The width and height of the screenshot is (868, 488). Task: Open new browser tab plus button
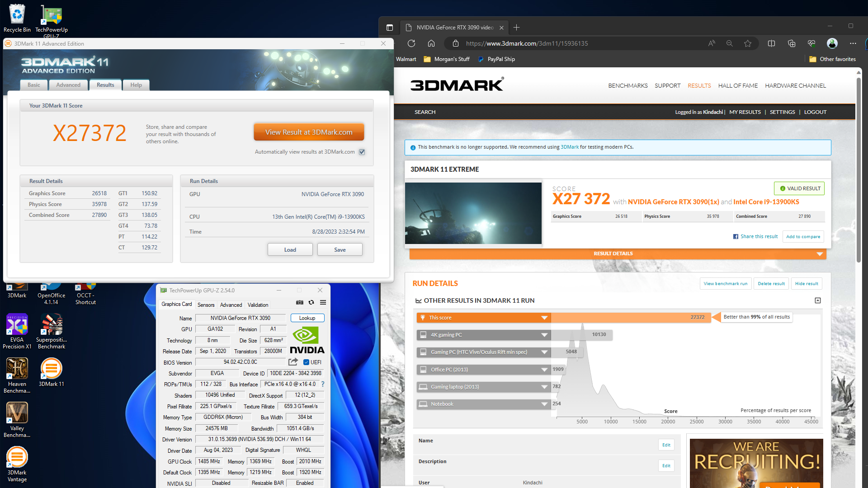click(x=516, y=28)
